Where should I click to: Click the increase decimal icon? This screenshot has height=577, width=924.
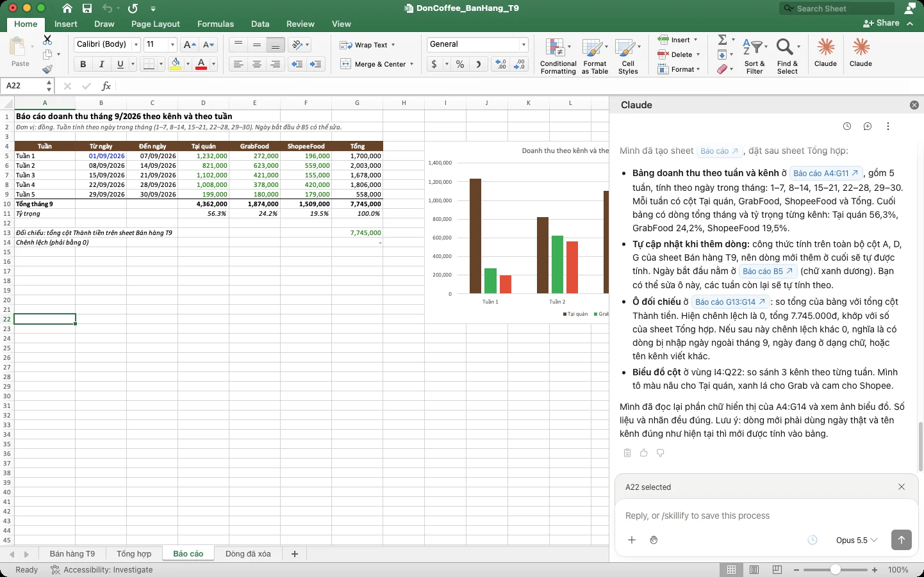pos(500,64)
